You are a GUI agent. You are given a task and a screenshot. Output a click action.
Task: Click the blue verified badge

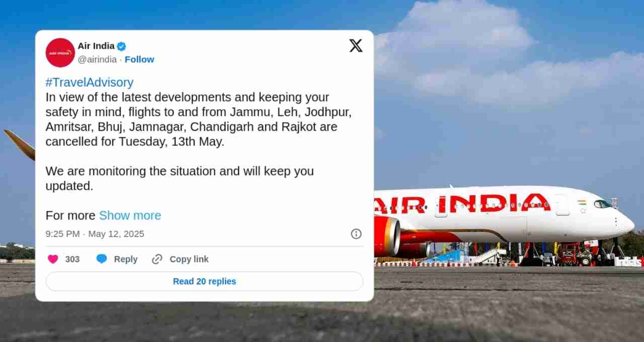pyautogui.click(x=121, y=46)
